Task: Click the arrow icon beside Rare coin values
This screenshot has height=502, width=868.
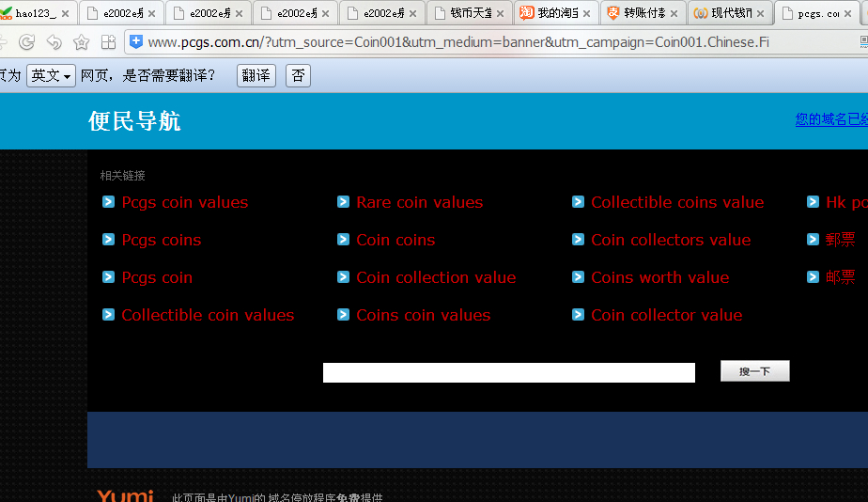Action: pyautogui.click(x=344, y=202)
